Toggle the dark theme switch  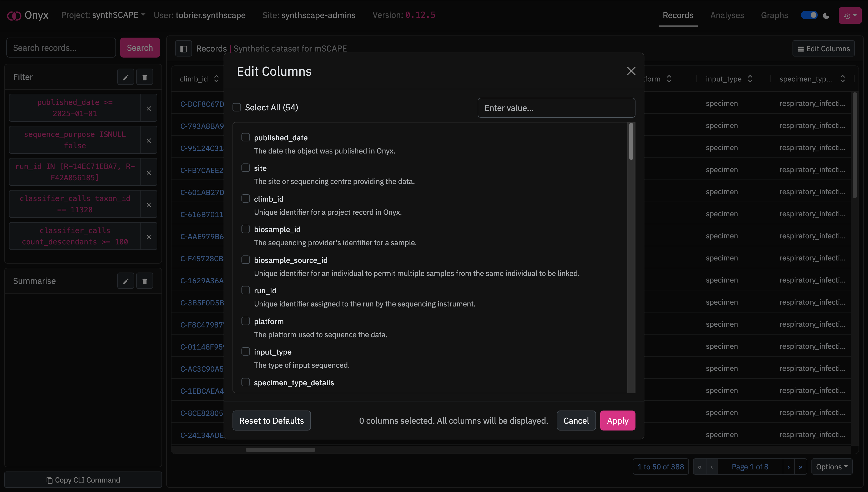click(x=809, y=16)
